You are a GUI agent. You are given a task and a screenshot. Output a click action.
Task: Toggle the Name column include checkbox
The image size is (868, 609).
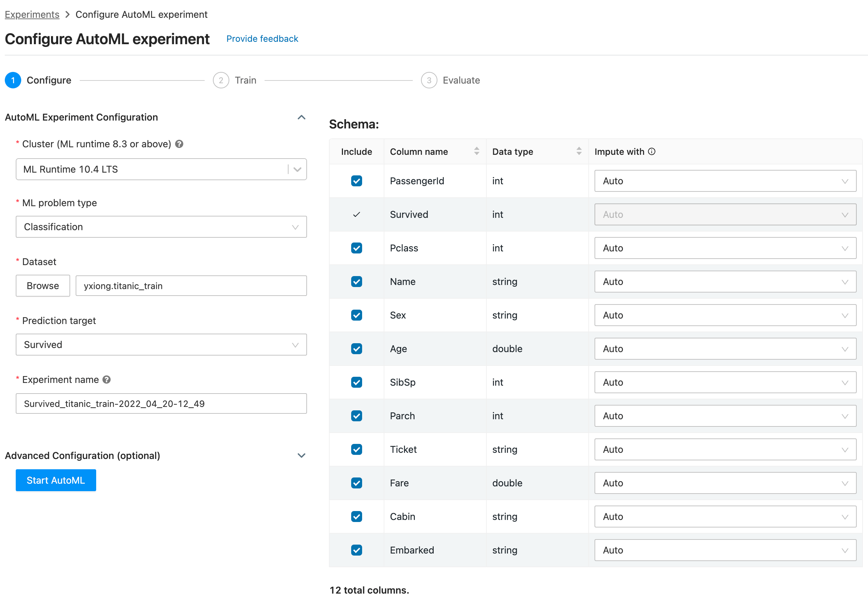pos(356,282)
